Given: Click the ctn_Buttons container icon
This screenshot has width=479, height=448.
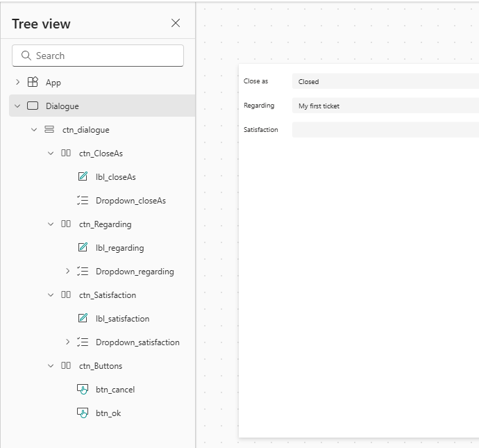Looking at the screenshot, I should click(x=66, y=365).
